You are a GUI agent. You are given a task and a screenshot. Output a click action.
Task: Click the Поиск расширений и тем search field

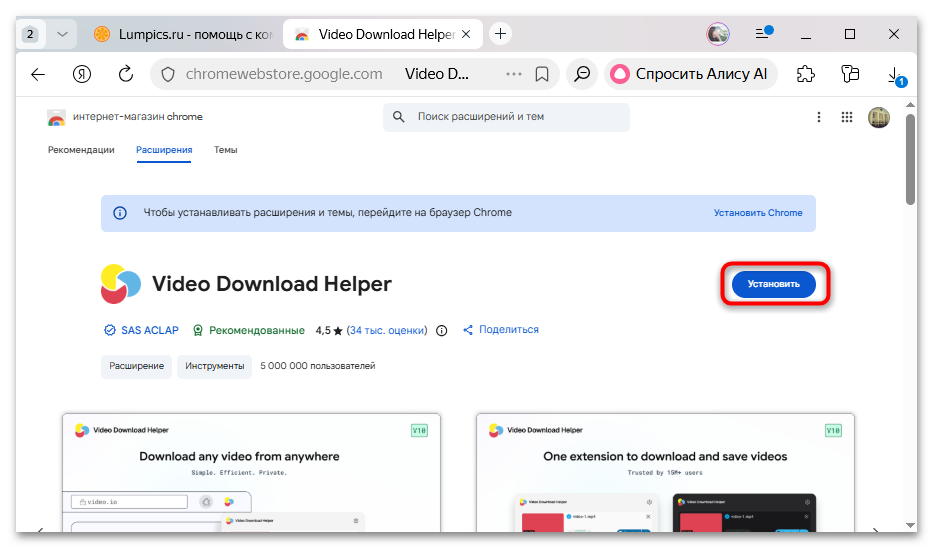506,117
